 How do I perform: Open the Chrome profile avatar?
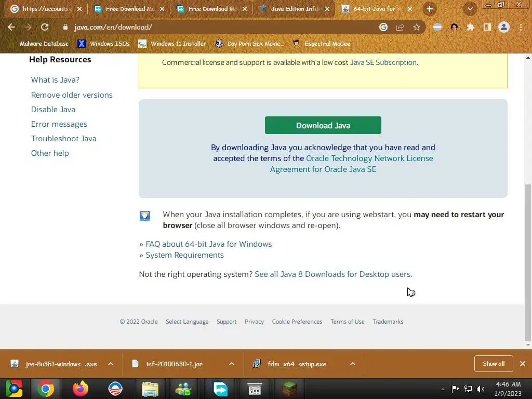504,27
